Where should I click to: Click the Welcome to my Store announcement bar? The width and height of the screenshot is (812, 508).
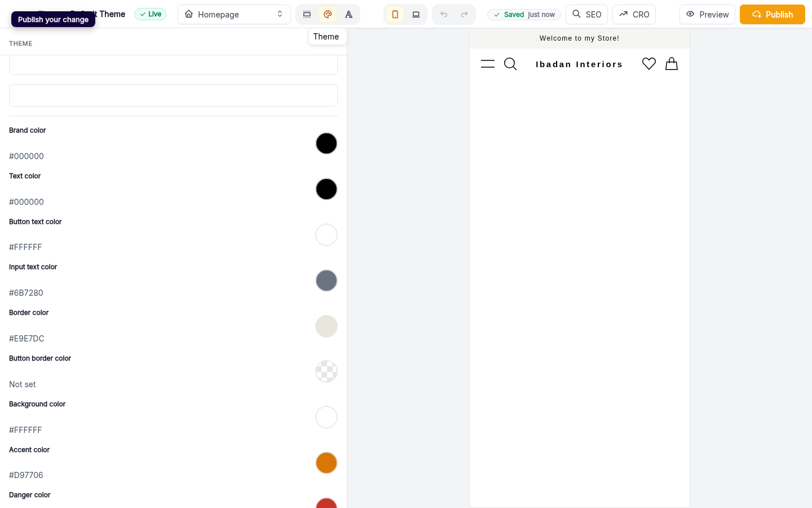pyautogui.click(x=580, y=38)
